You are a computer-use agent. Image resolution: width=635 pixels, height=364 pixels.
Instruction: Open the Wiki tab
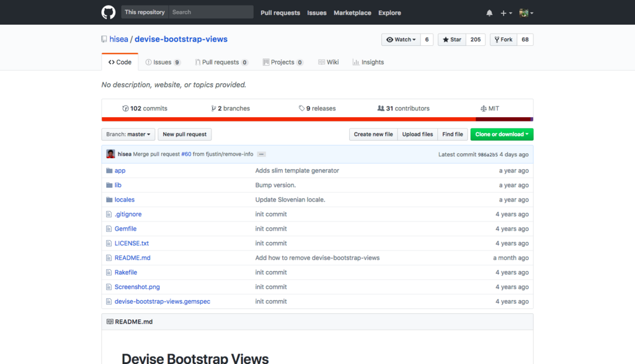point(329,63)
